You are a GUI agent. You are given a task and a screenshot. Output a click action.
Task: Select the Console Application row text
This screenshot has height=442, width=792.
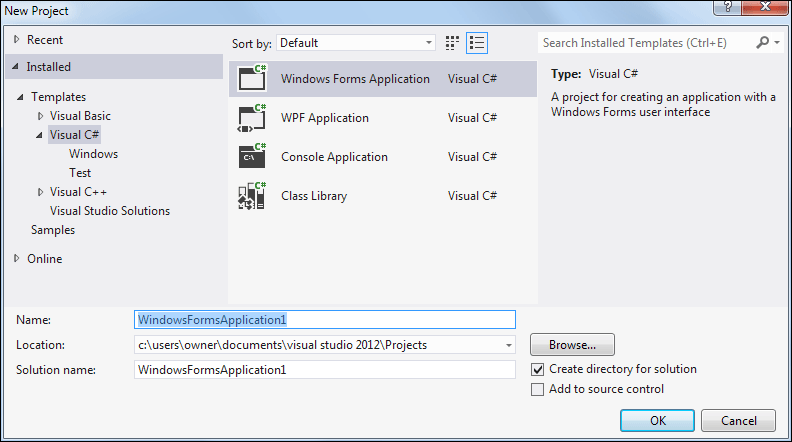coord(334,157)
